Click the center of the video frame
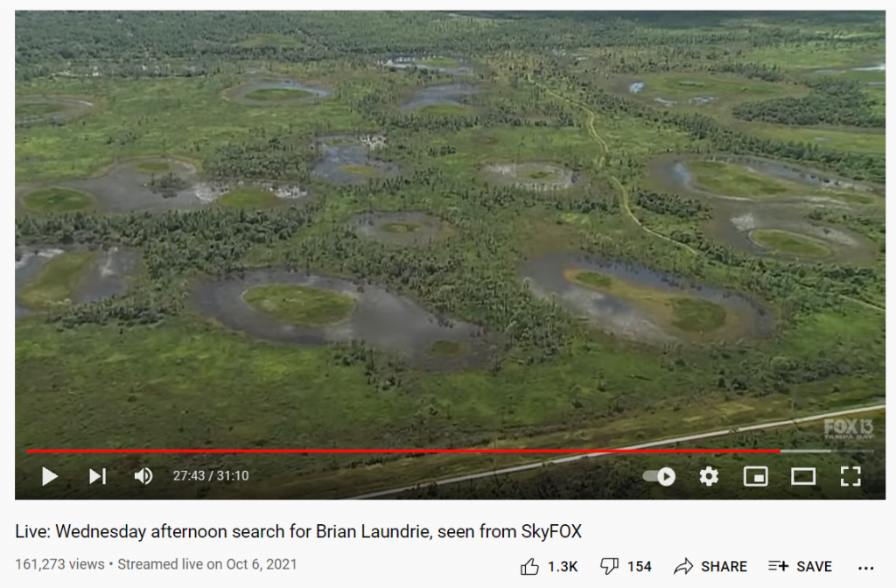This screenshot has width=896, height=588. point(451,255)
